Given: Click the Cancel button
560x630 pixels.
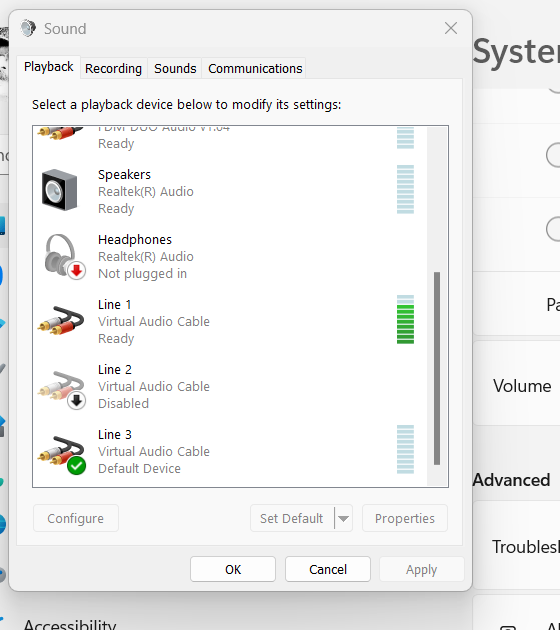Looking at the screenshot, I should 328,569.
